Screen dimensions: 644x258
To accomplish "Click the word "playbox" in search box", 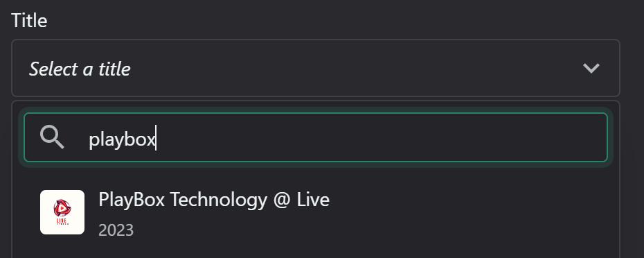I will (122, 139).
